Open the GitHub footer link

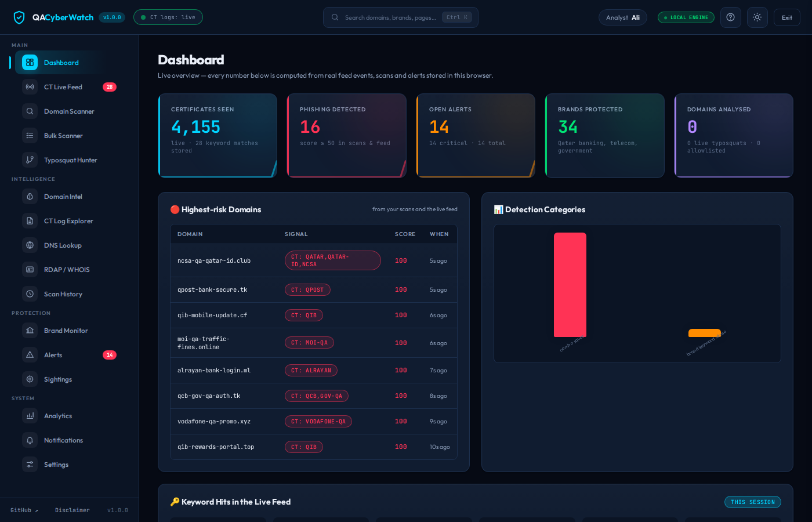(x=24, y=510)
